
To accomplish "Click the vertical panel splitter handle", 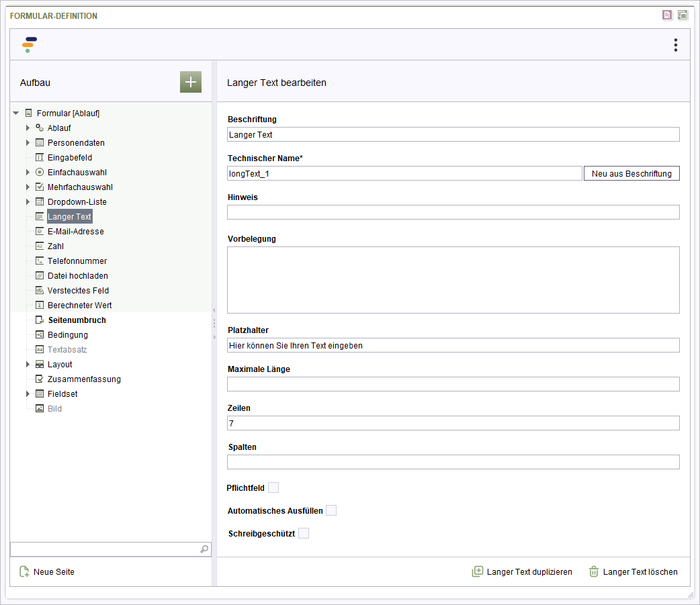I will (214, 324).
